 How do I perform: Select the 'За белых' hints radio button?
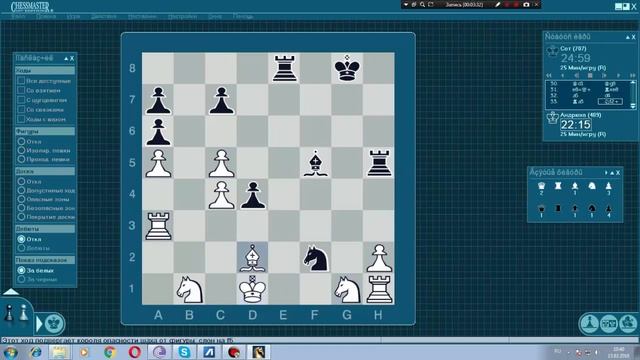click(x=21, y=270)
